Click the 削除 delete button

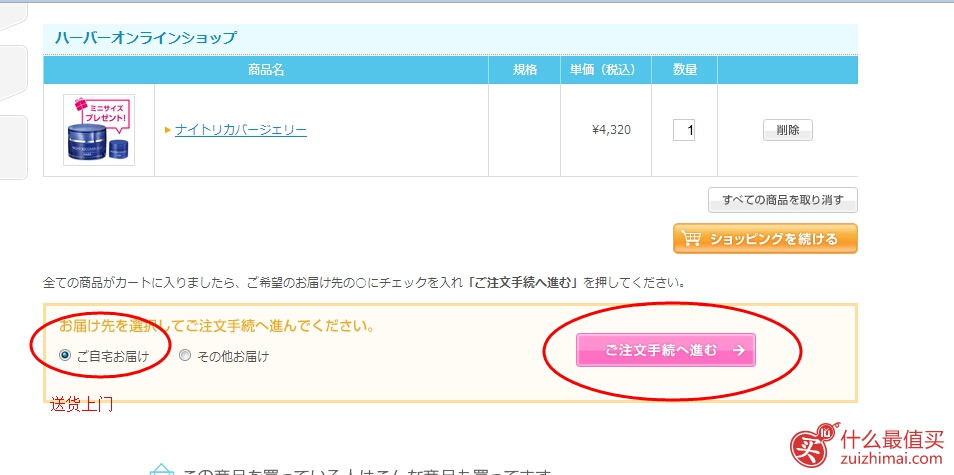pyautogui.click(x=788, y=130)
